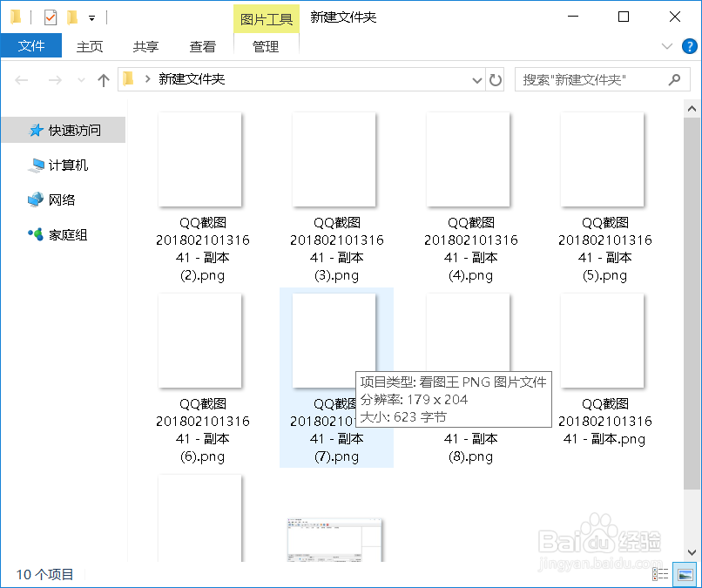Viewport: 702px width, 588px height.
Task: Switch to large thumbnails view layout
Action: [685, 574]
